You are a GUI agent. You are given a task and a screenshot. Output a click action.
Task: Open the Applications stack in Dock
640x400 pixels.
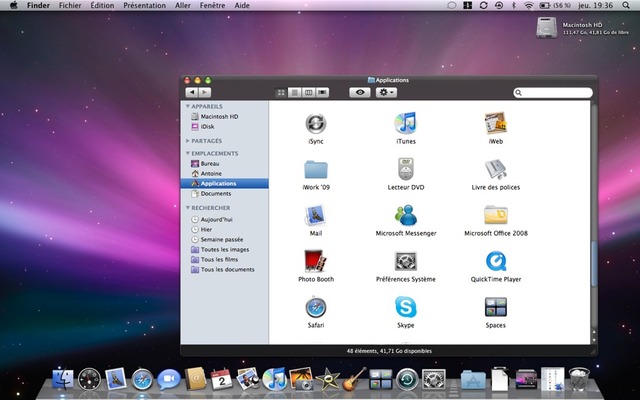473,380
